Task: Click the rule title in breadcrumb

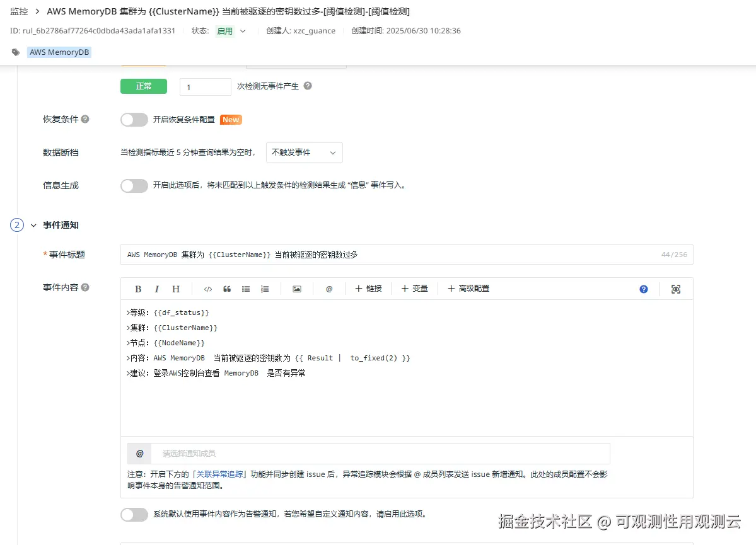Action: point(228,11)
